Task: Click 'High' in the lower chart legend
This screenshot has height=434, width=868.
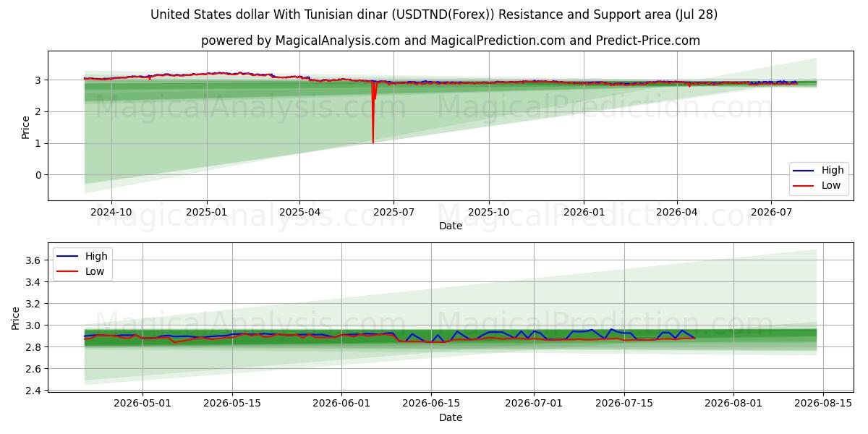Action: click(x=96, y=256)
